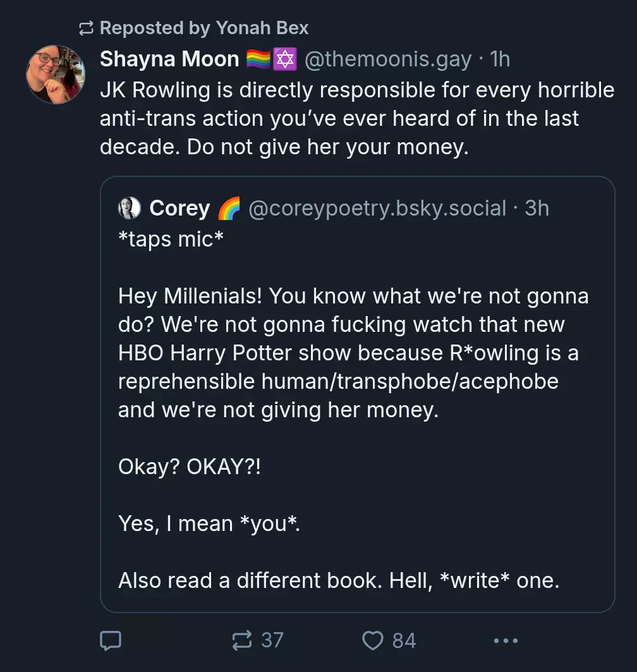
Task: Click the 3h timestamp in quoted post
Action: click(537, 208)
